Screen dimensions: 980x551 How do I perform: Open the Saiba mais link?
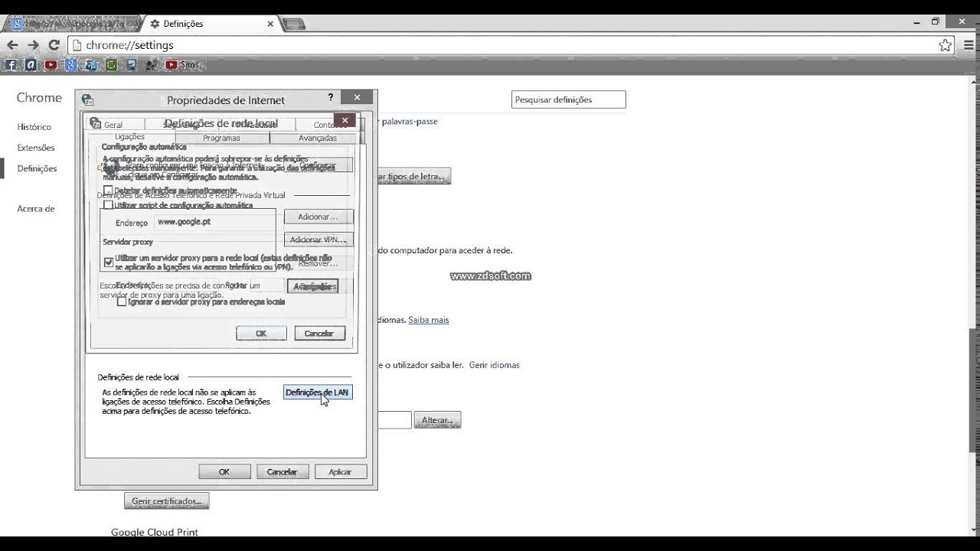point(429,320)
